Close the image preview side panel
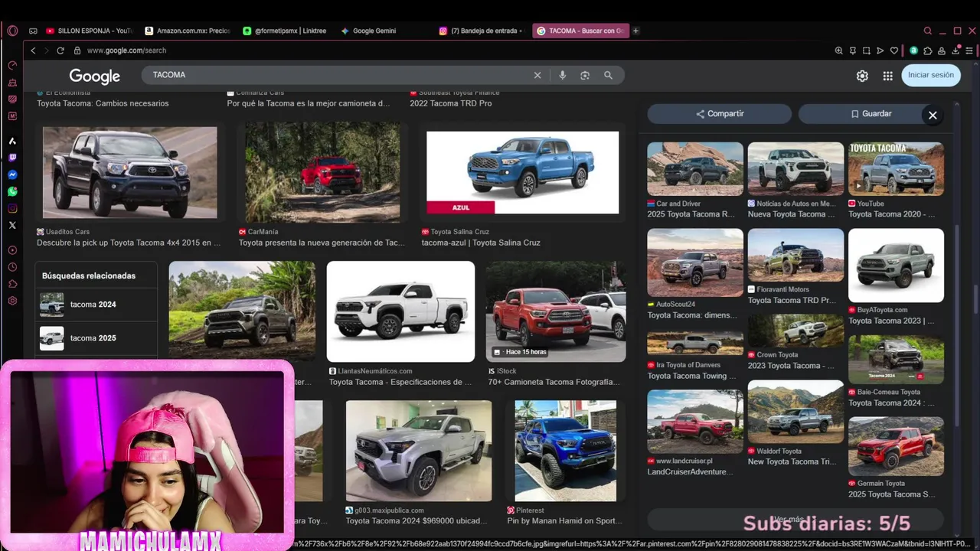 [933, 115]
